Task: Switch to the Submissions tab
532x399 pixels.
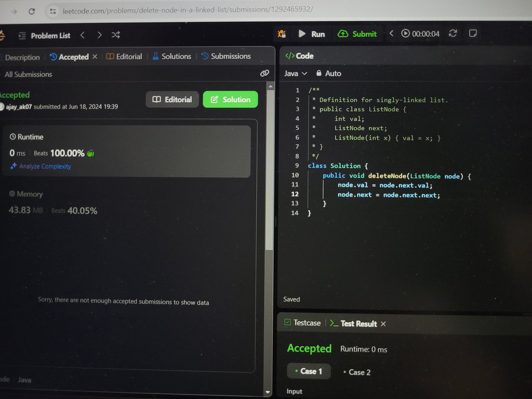Action: (226, 56)
